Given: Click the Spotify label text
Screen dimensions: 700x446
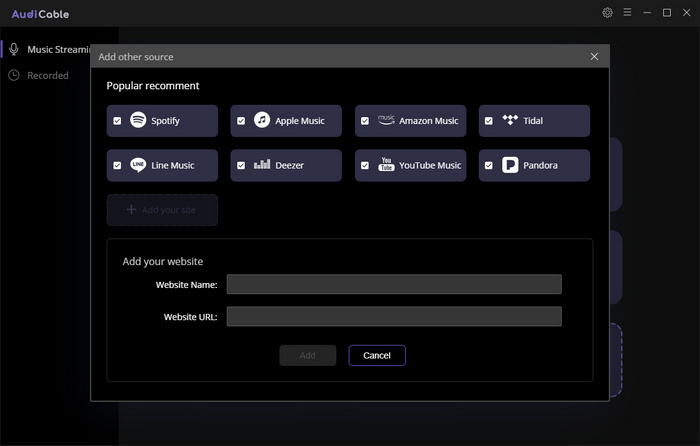Looking at the screenshot, I should coord(165,121).
